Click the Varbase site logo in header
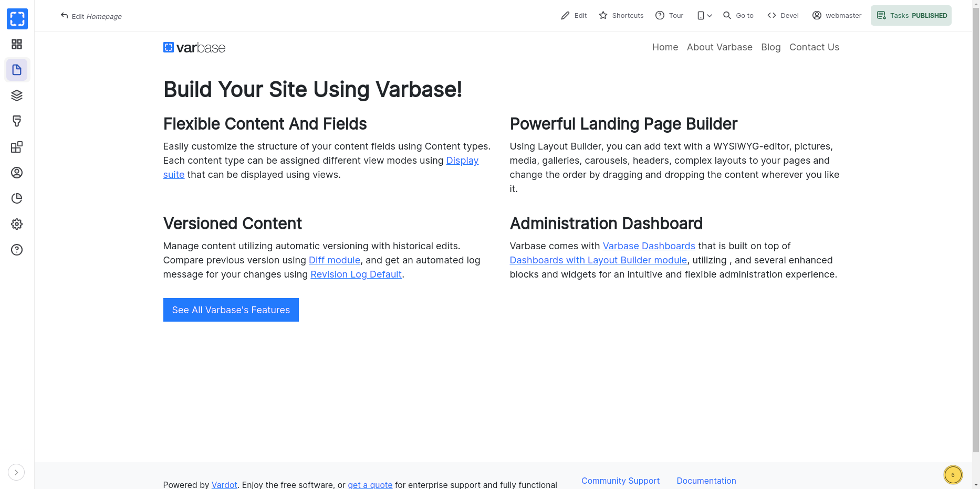The image size is (980, 489). [x=194, y=48]
